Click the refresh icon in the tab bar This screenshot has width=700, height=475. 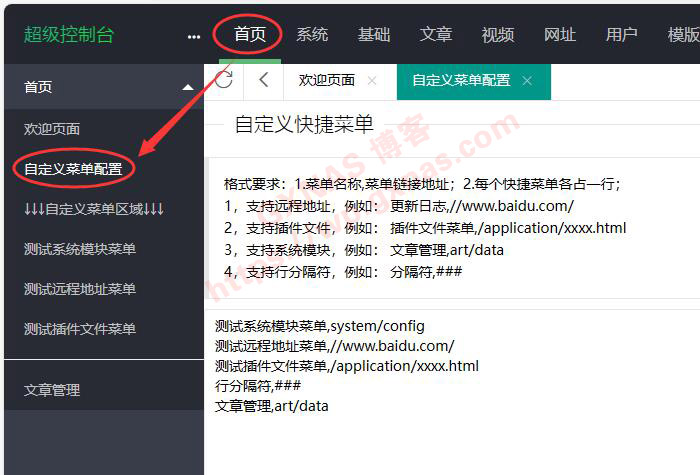coord(224,80)
